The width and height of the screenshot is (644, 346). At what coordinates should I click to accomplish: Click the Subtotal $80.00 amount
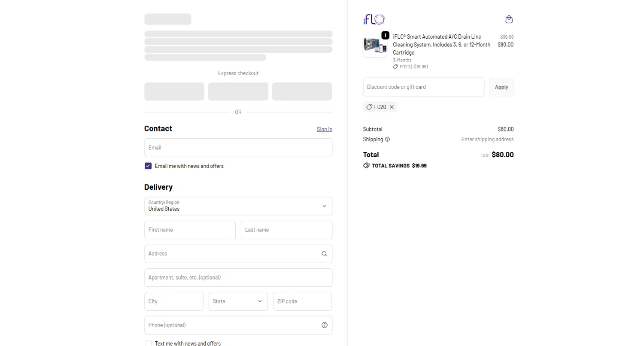[x=506, y=129]
